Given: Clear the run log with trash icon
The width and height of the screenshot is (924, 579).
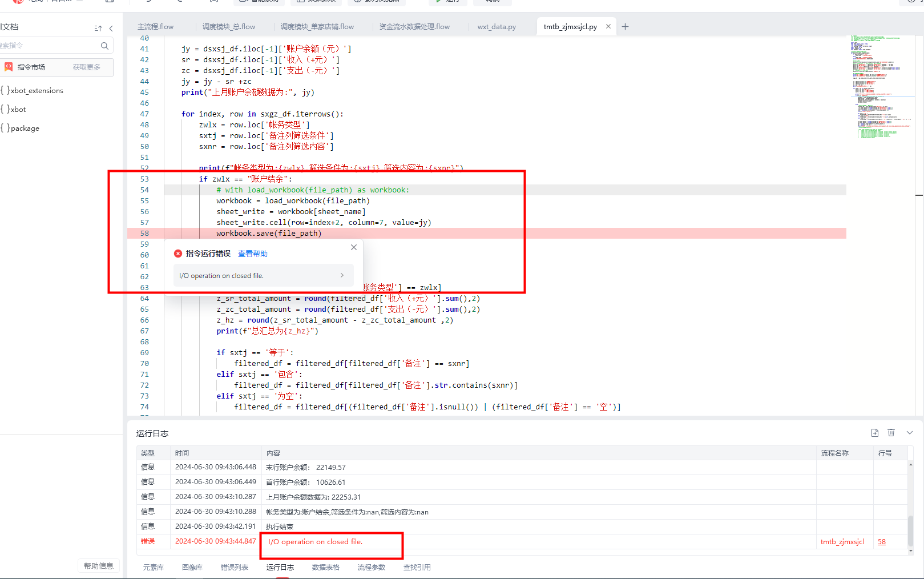Looking at the screenshot, I should click(x=891, y=433).
